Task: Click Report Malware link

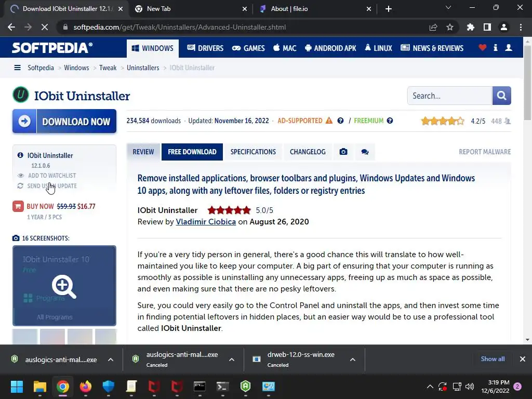Action: pyautogui.click(x=485, y=152)
